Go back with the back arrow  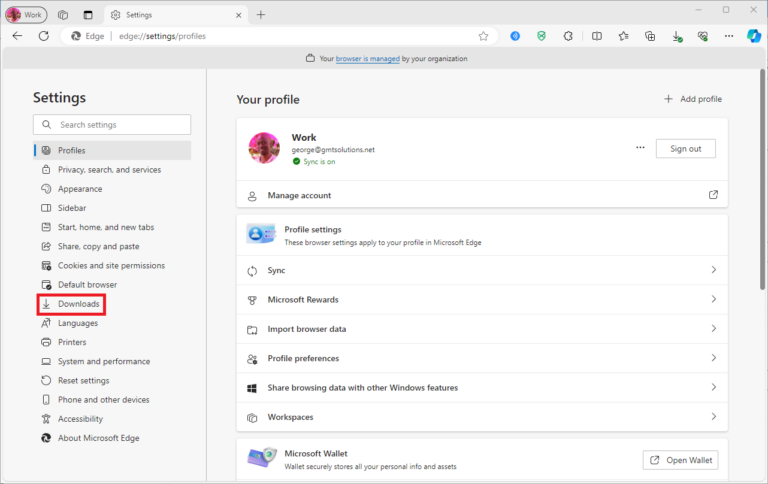point(18,36)
